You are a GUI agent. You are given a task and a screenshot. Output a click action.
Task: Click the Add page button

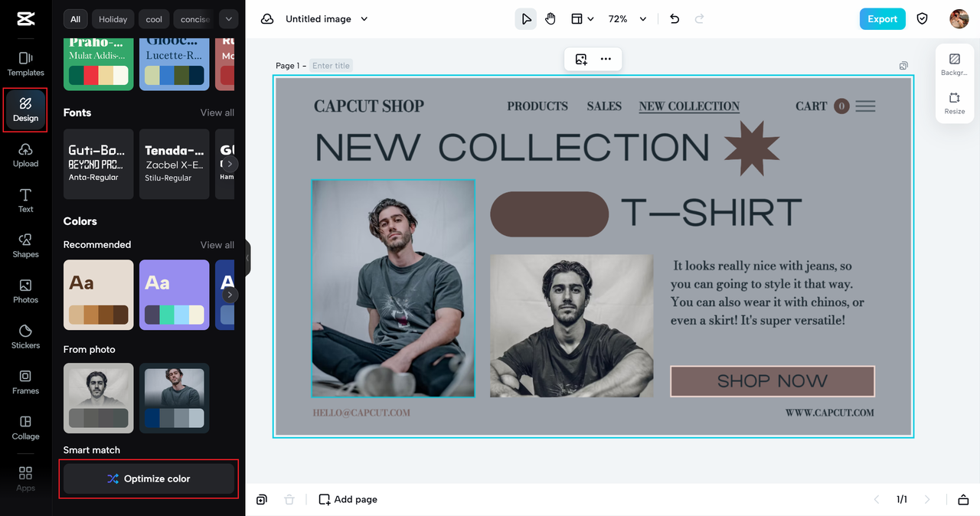point(348,499)
